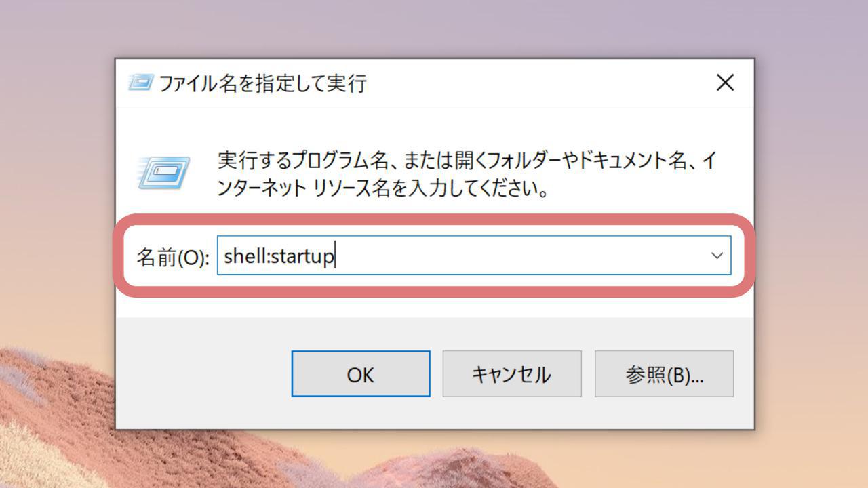Click the 名前(O): label
The width and height of the screenshot is (868, 488).
coord(173,257)
